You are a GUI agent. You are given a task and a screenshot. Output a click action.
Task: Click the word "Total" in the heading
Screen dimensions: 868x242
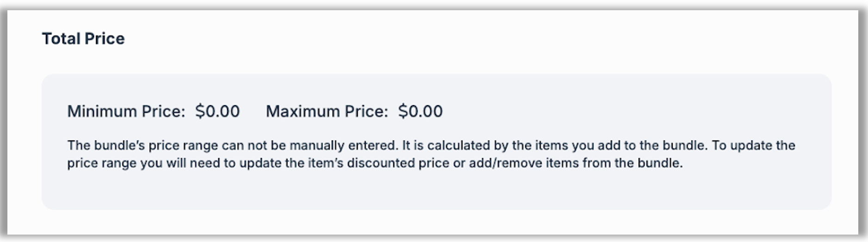[x=61, y=38]
